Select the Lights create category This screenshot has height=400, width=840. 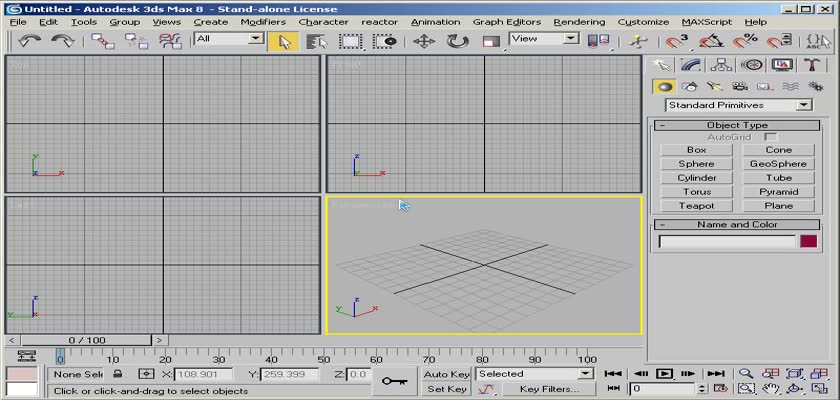pyautogui.click(x=715, y=86)
